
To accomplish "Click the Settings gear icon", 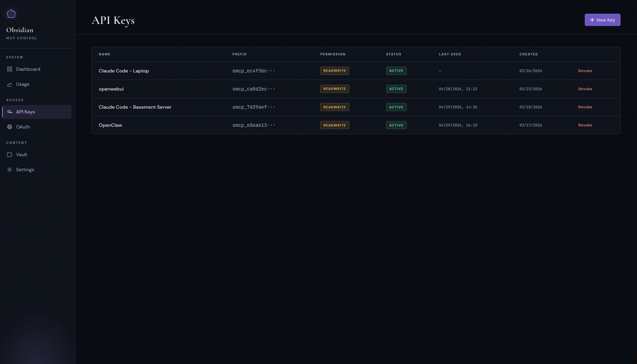I will pos(10,170).
